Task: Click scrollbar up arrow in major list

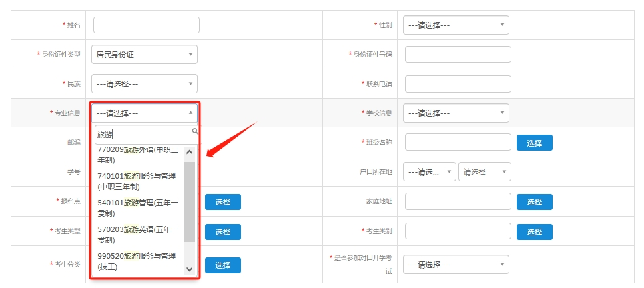Action: [189, 152]
